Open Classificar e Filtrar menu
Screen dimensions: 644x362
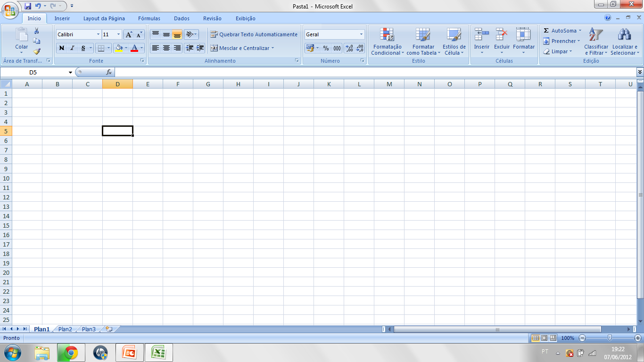(596, 41)
